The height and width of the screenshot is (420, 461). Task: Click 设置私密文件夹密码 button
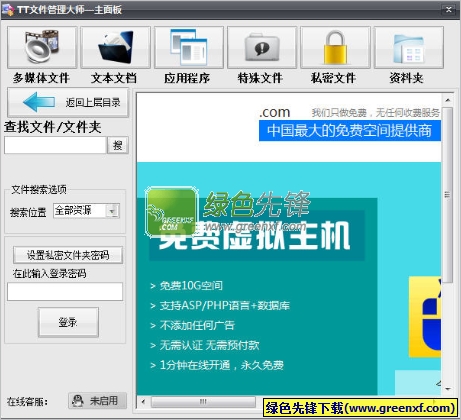click(x=68, y=255)
